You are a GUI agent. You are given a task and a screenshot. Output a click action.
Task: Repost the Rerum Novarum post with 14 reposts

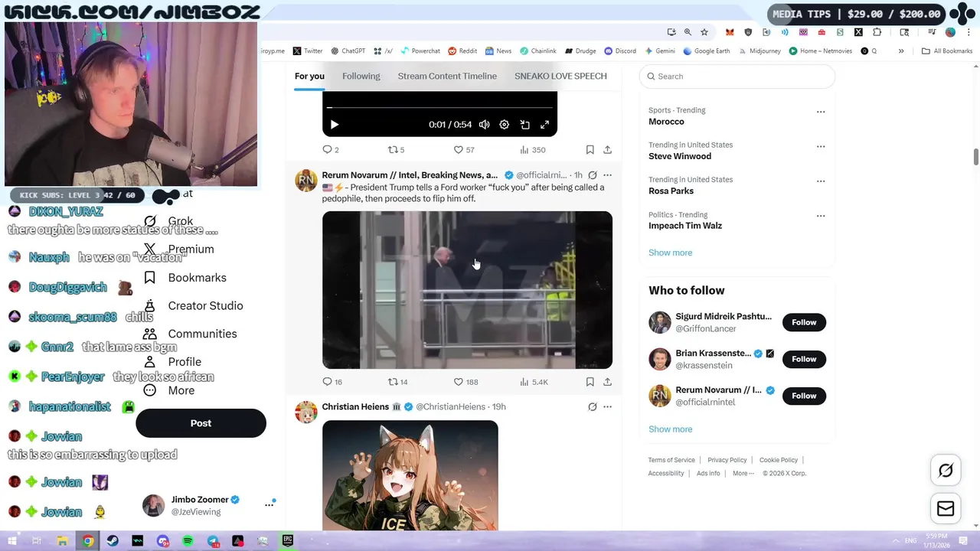pos(397,382)
